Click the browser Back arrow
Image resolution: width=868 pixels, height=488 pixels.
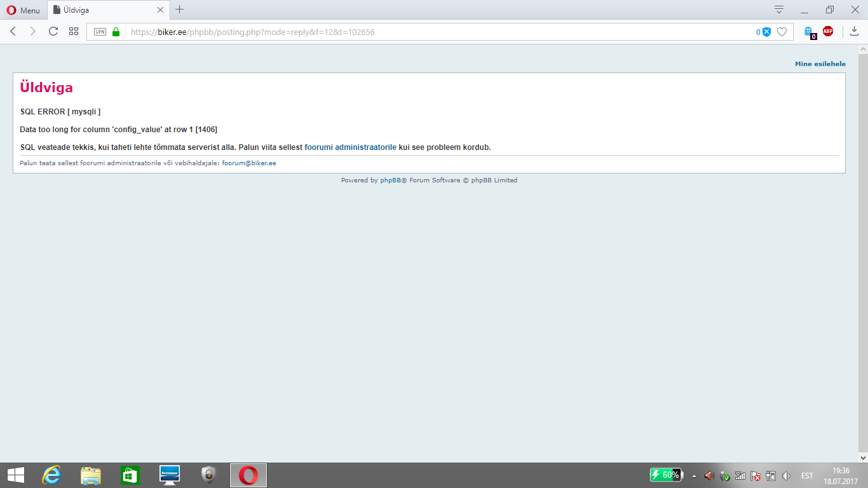tap(13, 32)
